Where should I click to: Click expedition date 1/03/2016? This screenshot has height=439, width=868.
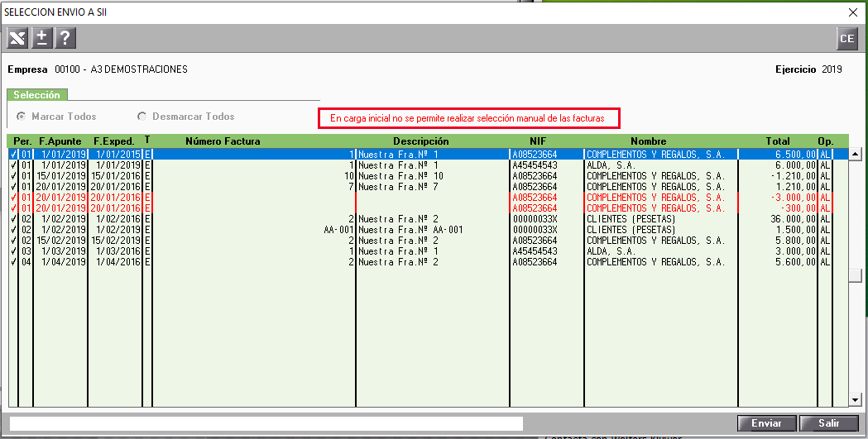117,251
